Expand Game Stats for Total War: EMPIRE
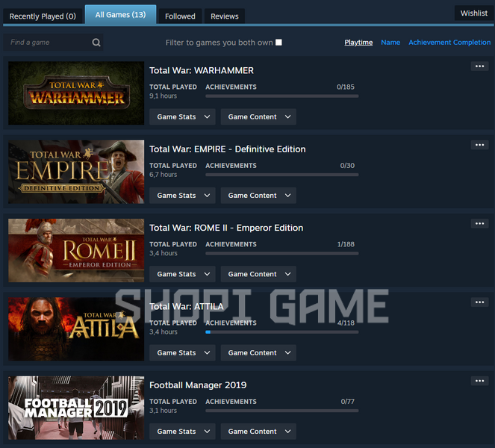The width and height of the screenshot is (495, 448). [x=182, y=196]
